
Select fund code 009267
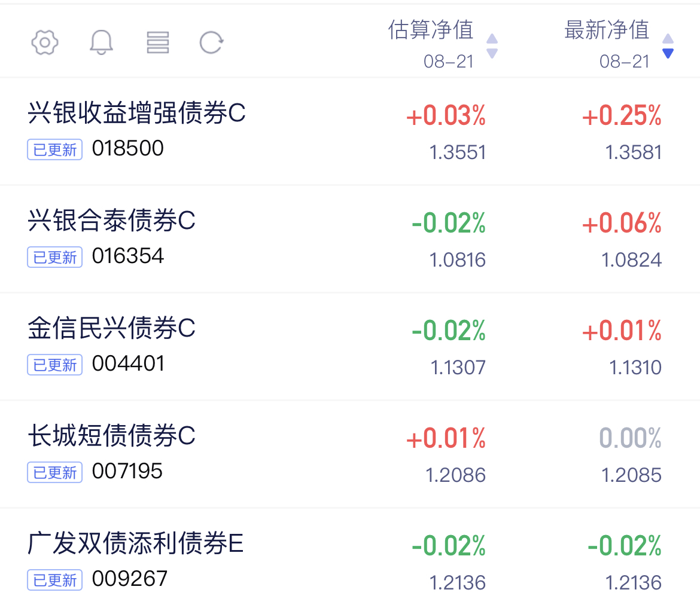[130, 579]
